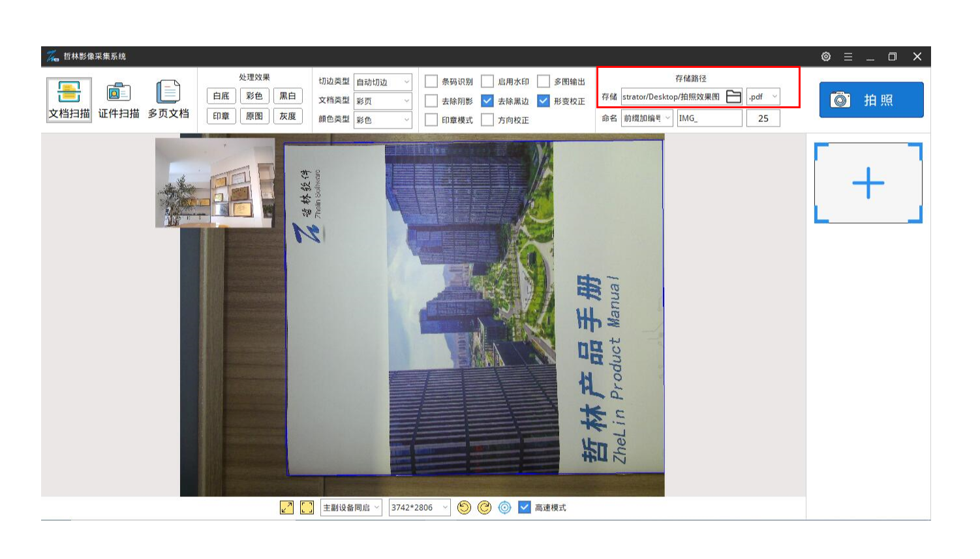Expand the 3742*2806 resolution dropdown
This screenshot has width=980, height=559.
tap(419, 507)
